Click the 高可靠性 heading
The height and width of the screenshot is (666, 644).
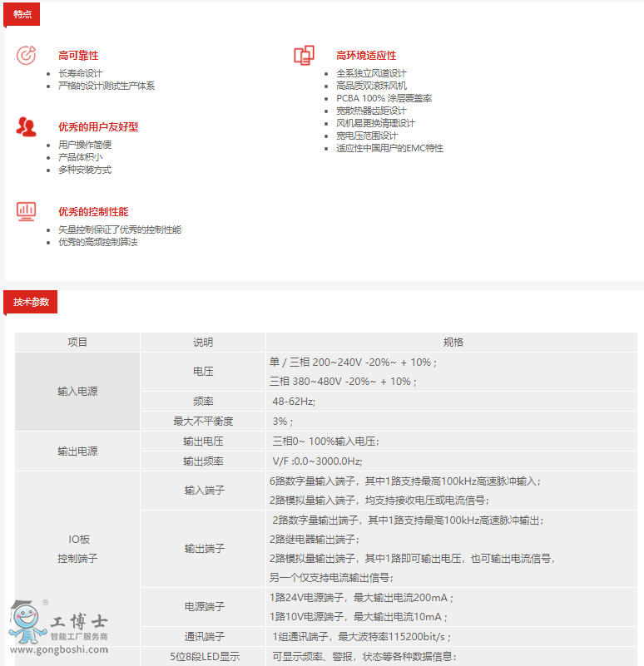point(78,56)
